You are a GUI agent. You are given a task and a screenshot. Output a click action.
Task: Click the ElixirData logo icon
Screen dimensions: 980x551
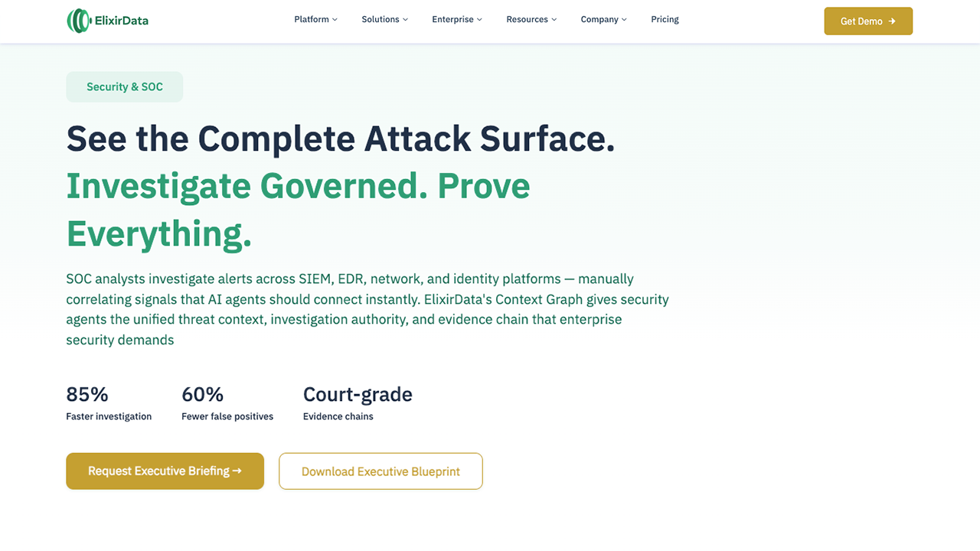[79, 21]
